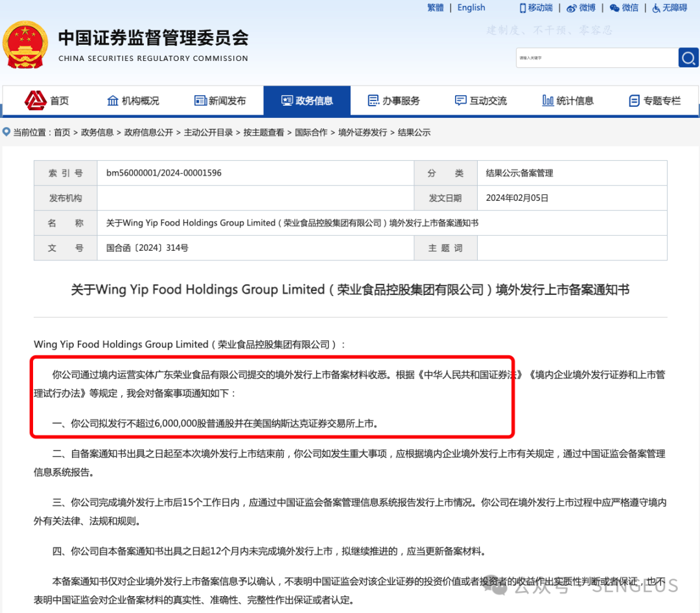
Task: Open the 互动交流 navigation tab
Action: [x=480, y=100]
